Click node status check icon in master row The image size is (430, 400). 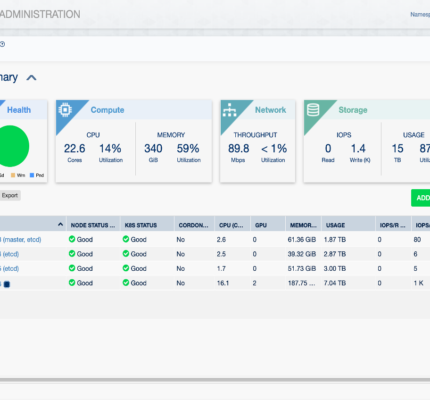[x=72, y=239]
